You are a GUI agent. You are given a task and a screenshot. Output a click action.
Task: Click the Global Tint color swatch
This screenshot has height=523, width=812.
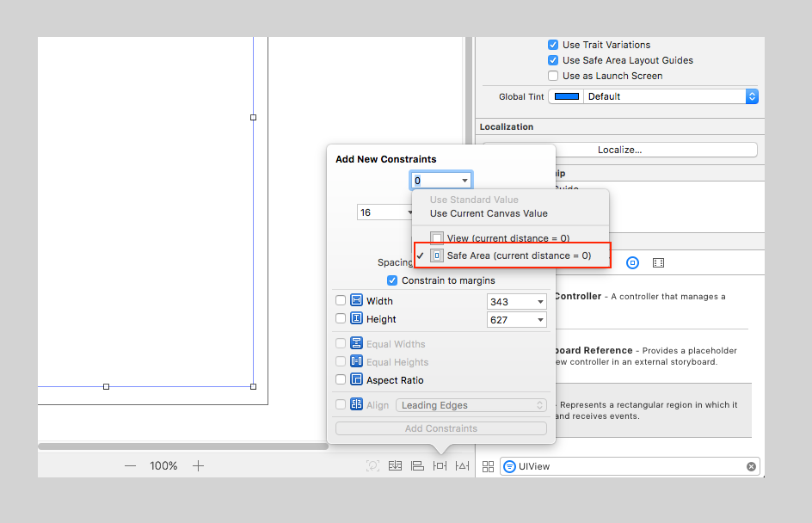point(566,96)
